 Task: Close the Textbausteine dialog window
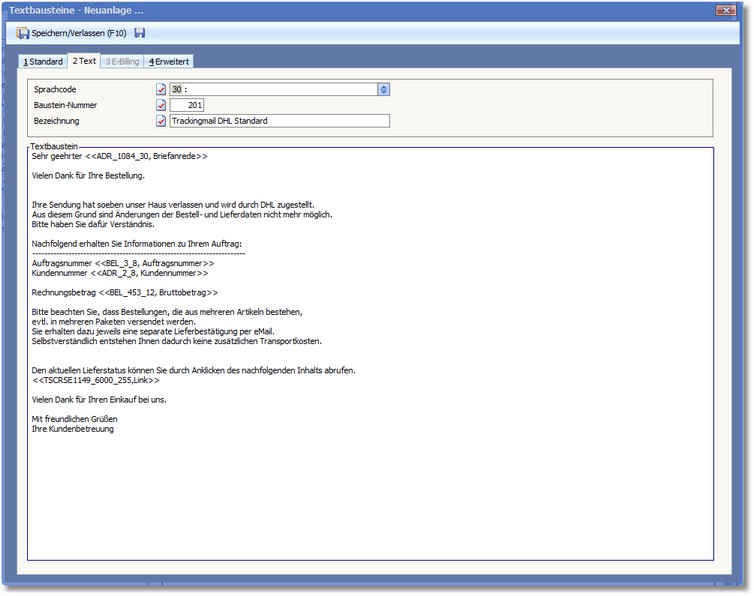click(x=729, y=9)
